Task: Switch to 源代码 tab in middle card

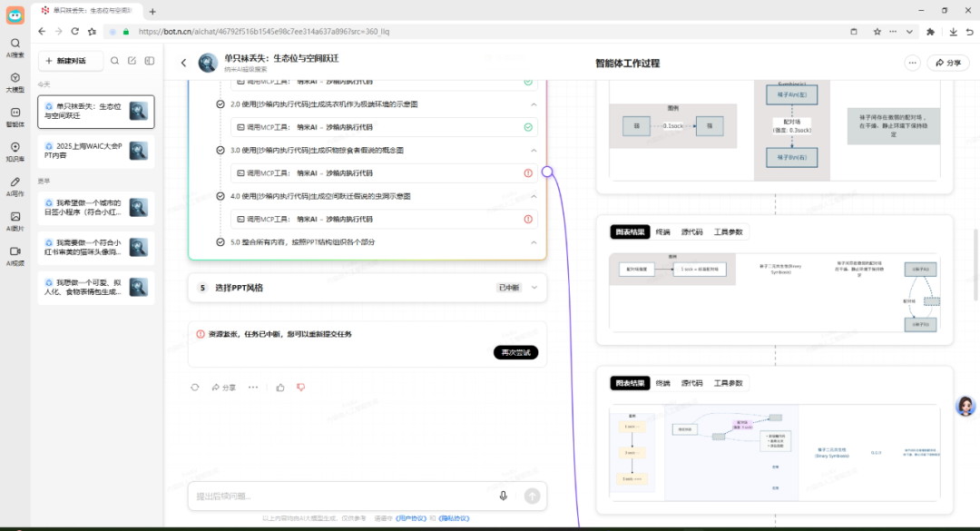Action: [x=692, y=232]
